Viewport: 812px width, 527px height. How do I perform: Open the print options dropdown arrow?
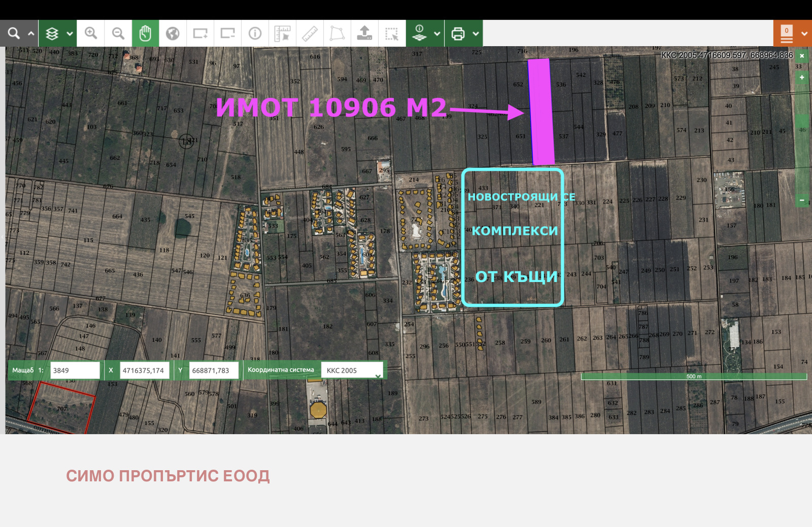pos(476,33)
